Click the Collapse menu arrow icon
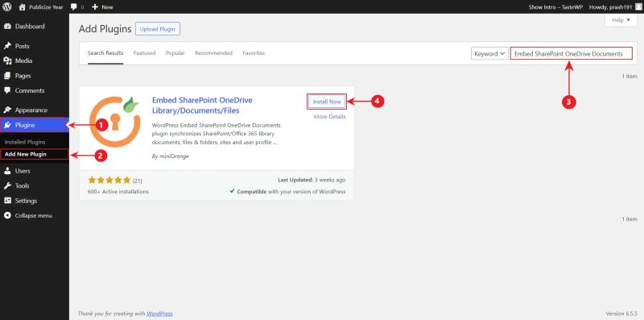Viewport: 644px width, 320px height. pyautogui.click(x=7, y=215)
